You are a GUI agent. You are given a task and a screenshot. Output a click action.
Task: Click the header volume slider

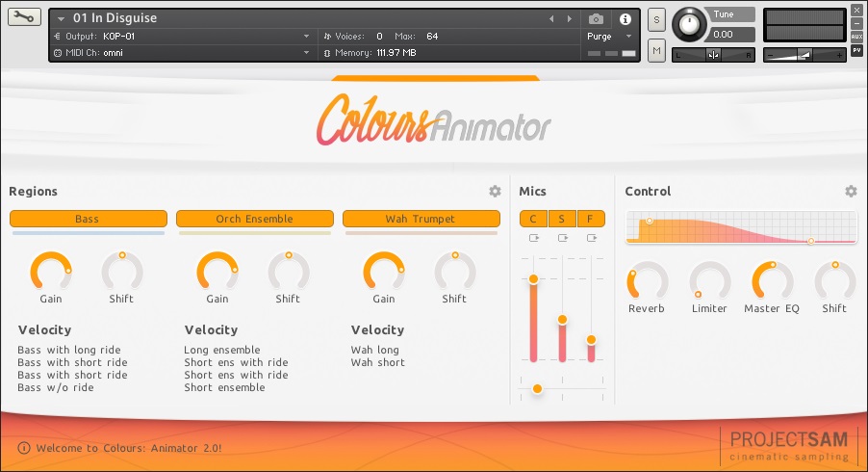[804, 55]
